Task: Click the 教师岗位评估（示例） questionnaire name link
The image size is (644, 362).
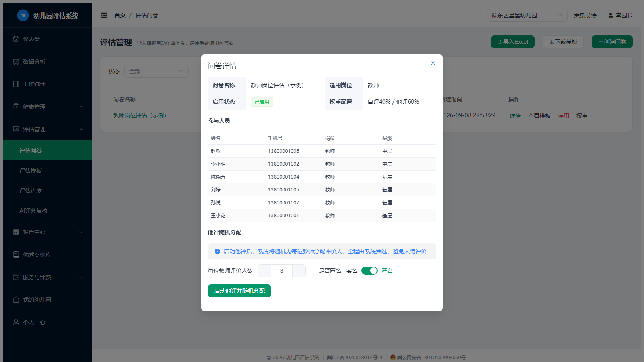Action: pyautogui.click(x=140, y=115)
